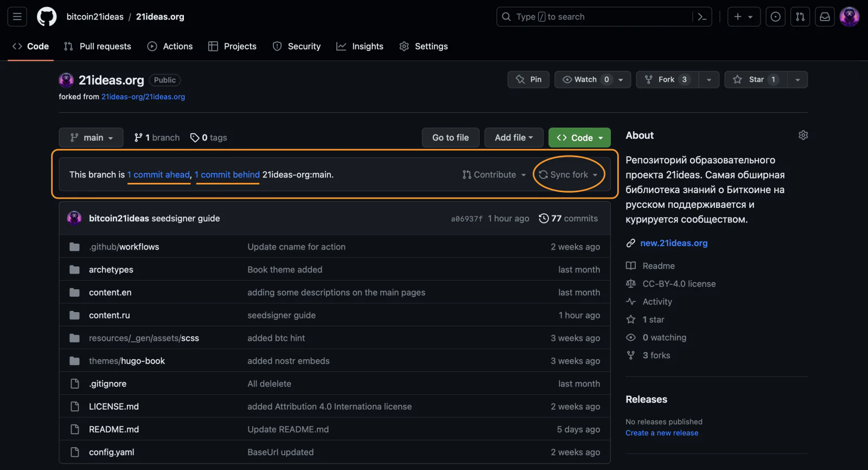Pin this repository with the Pin button

coord(529,80)
